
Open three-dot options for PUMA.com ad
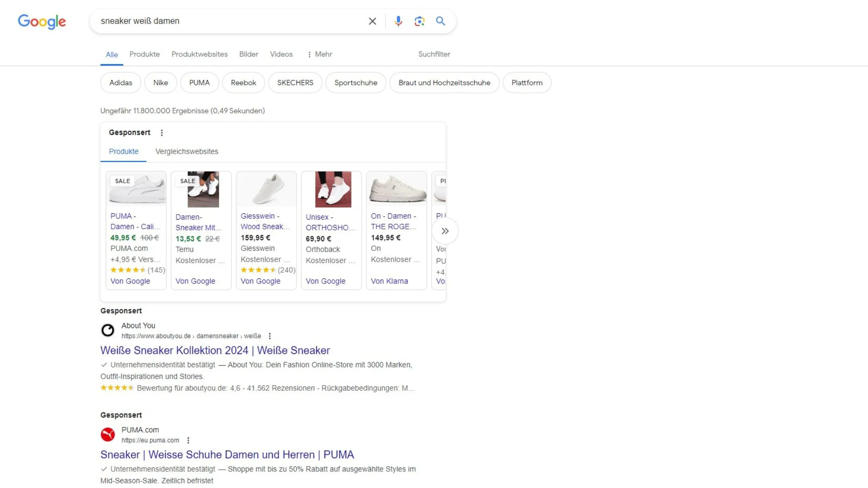click(188, 440)
